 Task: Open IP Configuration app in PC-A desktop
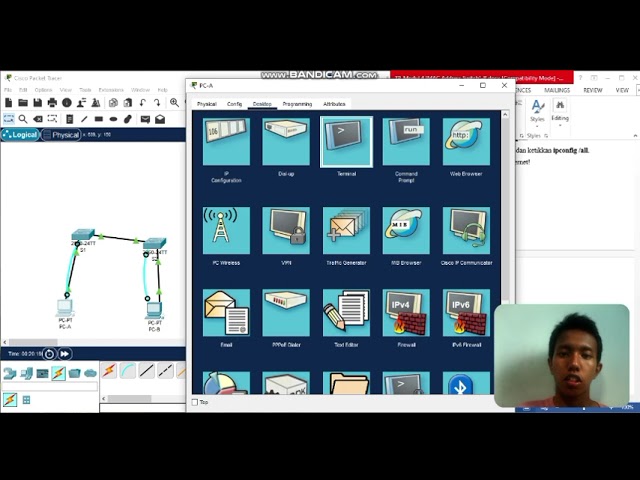coord(226,142)
